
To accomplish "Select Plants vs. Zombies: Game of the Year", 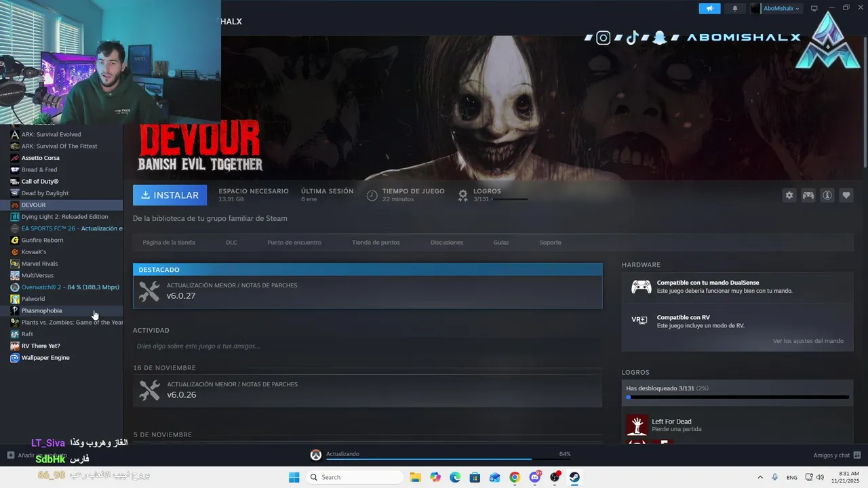I will pyautogui.click(x=66, y=322).
